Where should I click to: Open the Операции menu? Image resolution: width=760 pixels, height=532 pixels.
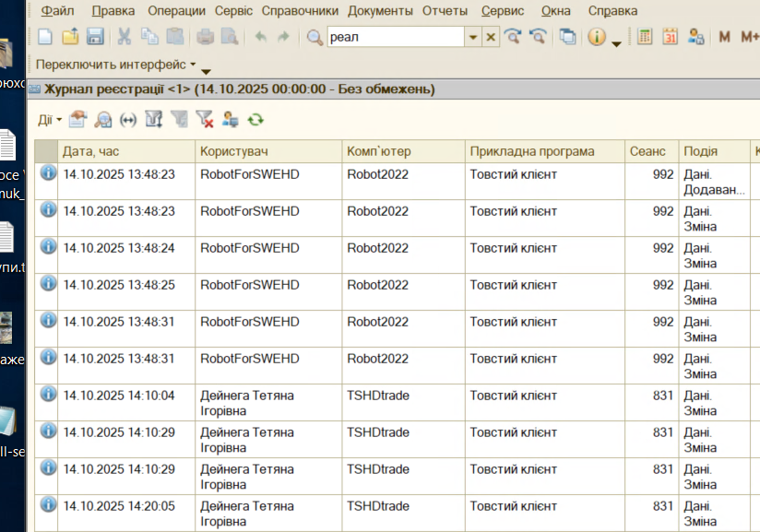pos(174,11)
